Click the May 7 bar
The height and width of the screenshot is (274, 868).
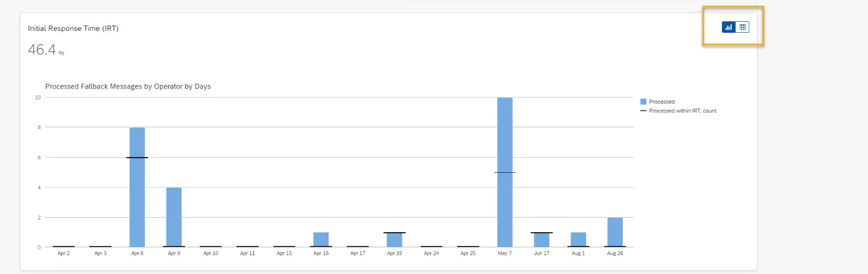[x=505, y=172]
